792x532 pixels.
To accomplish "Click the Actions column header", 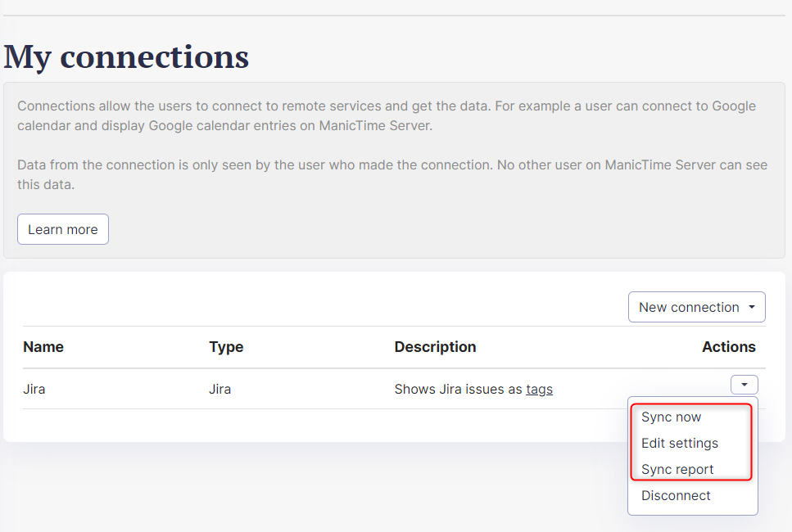I will pos(728,347).
